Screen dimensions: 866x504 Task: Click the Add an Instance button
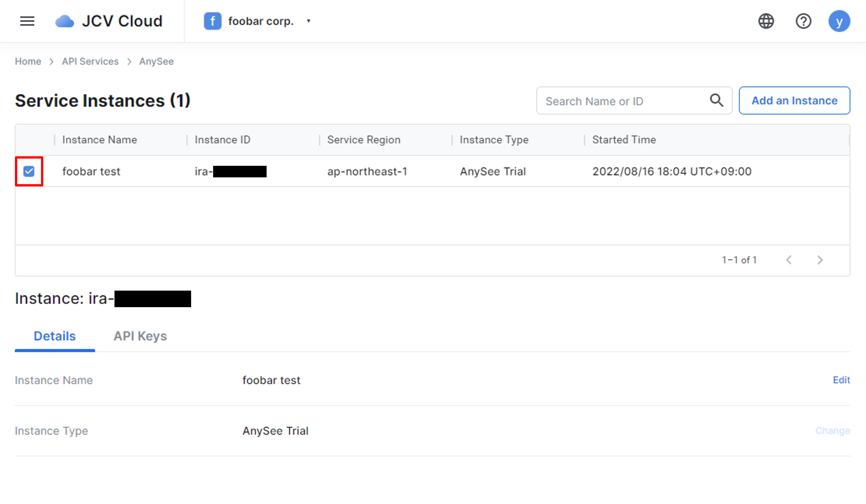pos(795,101)
